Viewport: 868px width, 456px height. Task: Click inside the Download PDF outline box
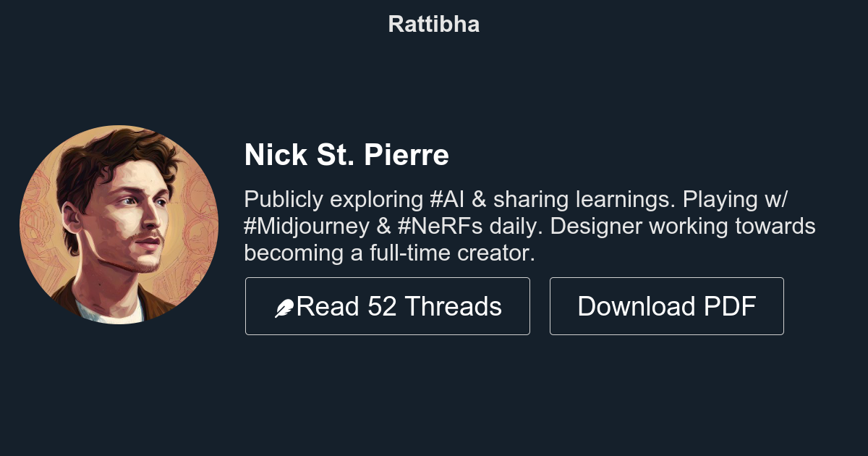[x=666, y=305]
